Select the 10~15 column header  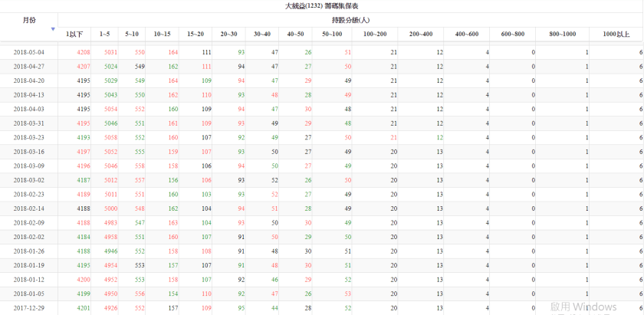click(x=163, y=34)
